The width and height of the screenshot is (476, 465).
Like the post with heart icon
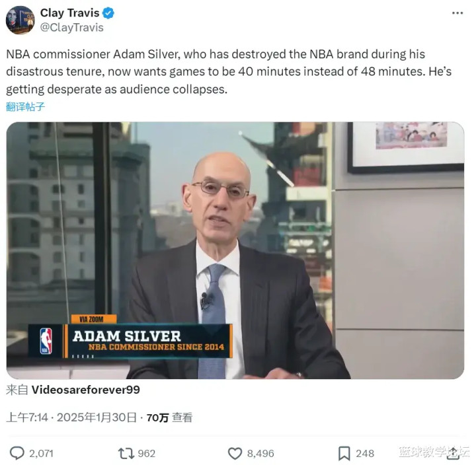(x=235, y=454)
